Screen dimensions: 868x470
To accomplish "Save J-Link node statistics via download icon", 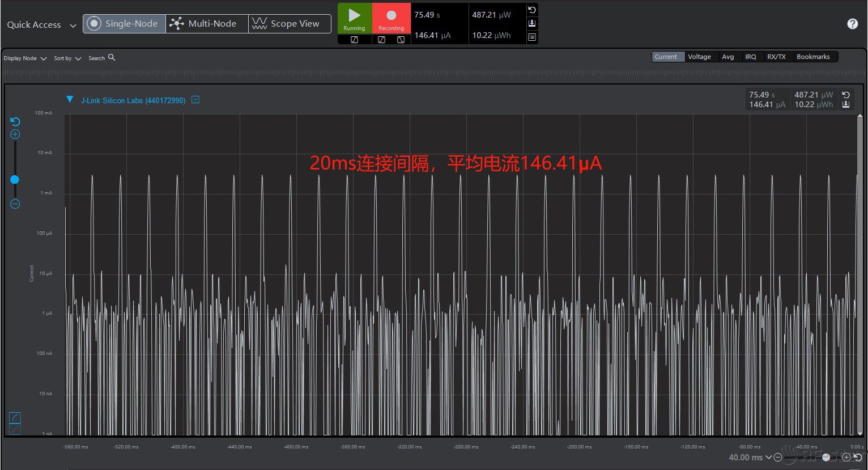I will [x=846, y=104].
